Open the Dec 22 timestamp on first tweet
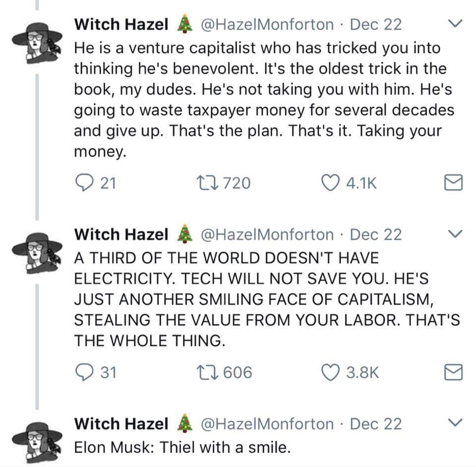Viewport: 476px width, 467px height. coord(376,24)
